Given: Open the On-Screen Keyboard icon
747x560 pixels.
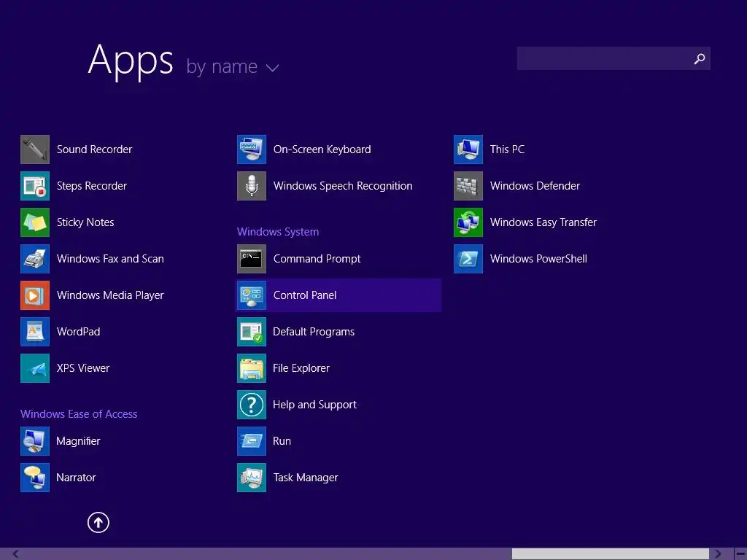Looking at the screenshot, I should [252, 149].
